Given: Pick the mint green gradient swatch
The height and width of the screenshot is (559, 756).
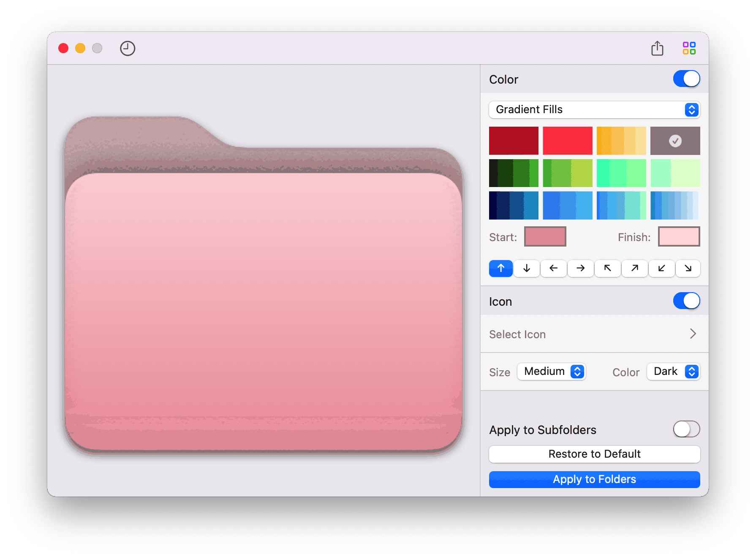Looking at the screenshot, I should pyautogui.click(x=621, y=173).
